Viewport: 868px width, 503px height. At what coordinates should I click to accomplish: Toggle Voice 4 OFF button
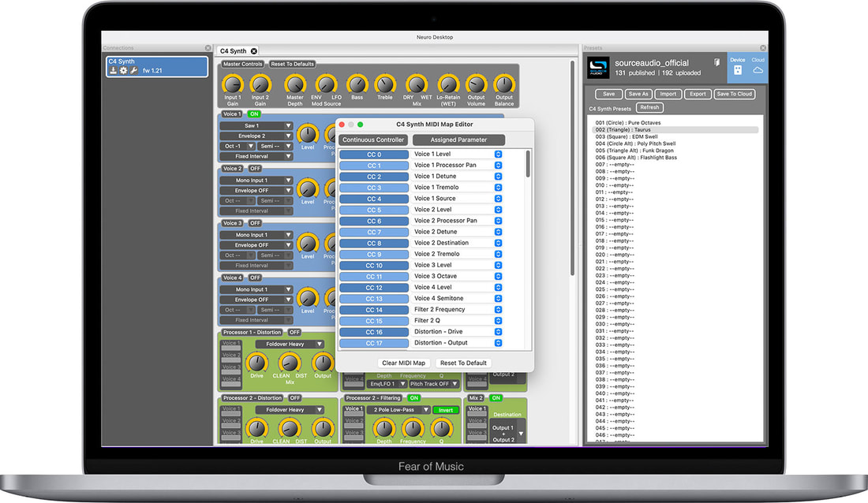pos(255,278)
